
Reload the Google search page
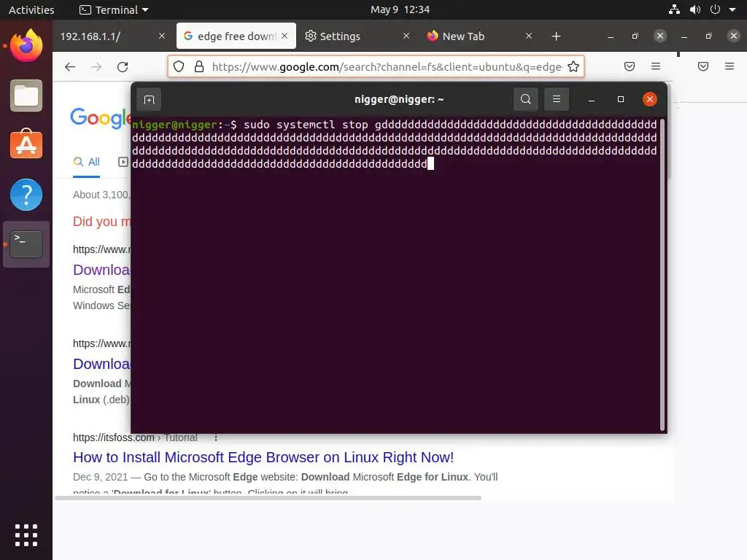123,66
